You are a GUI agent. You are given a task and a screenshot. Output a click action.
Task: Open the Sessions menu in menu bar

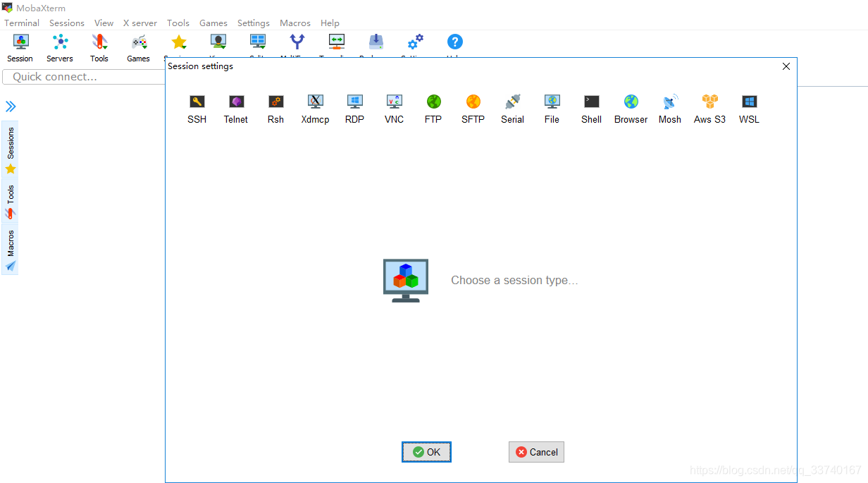(67, 23)
